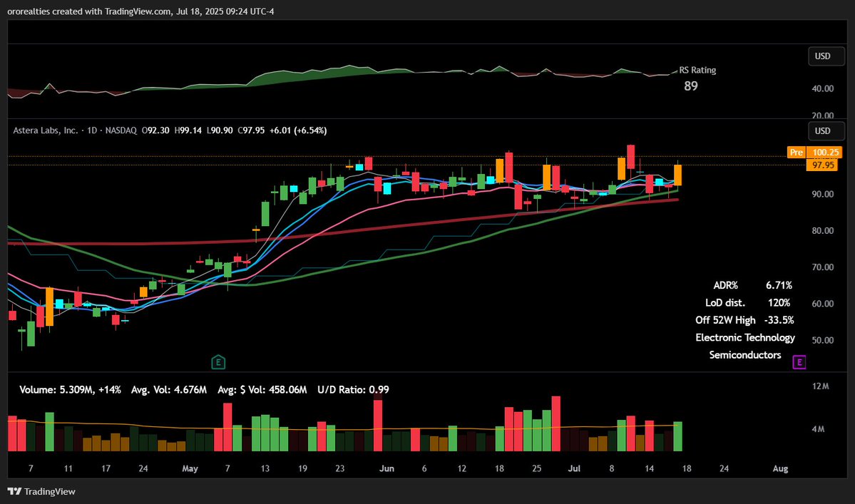Click the 50.00 price axis label
Screen dimensions: 855x504
click(823, 341)
